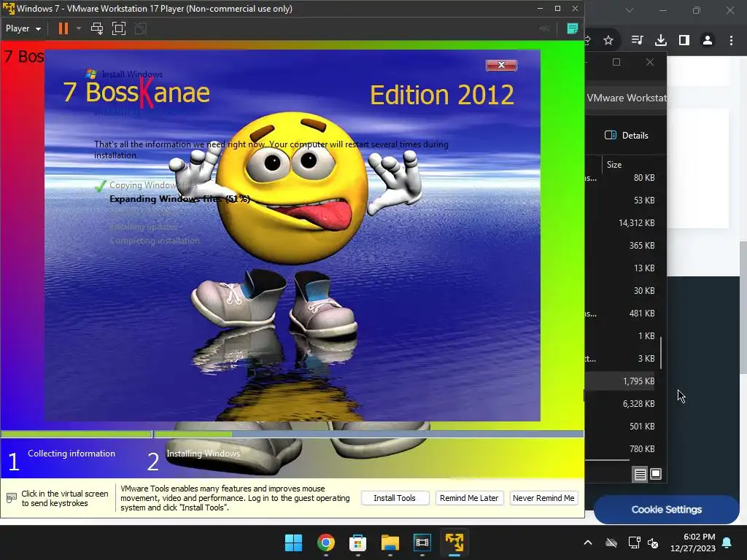Select the file row with 780 KB
747x560 pixels.
pyautogui.click(x=622, y=449)
